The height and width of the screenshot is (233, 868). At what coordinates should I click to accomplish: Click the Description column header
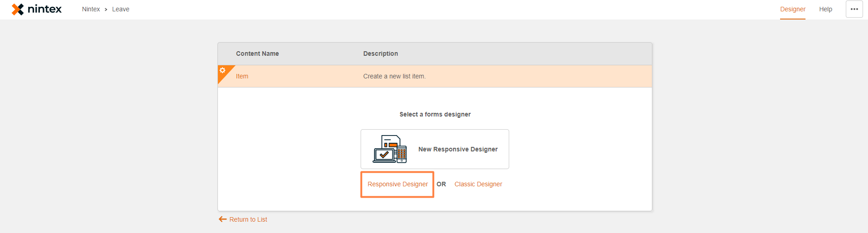(x=381, y=53)
